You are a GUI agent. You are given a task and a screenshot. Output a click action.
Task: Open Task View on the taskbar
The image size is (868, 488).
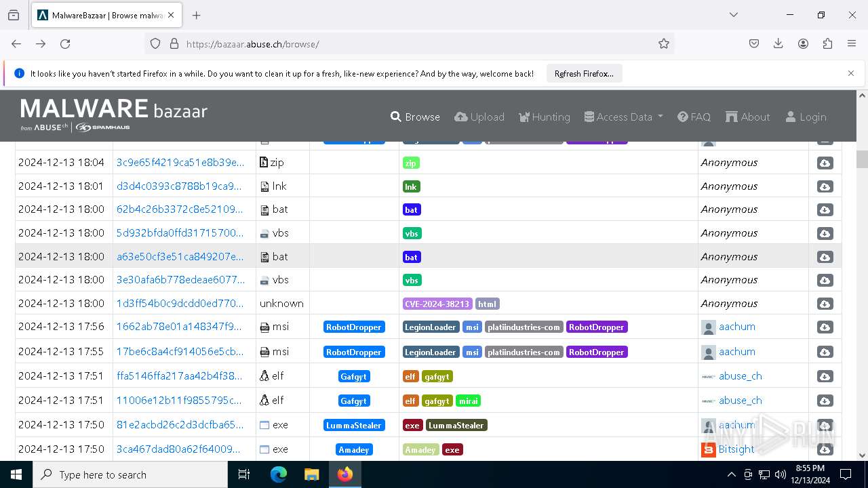point(244,474)
